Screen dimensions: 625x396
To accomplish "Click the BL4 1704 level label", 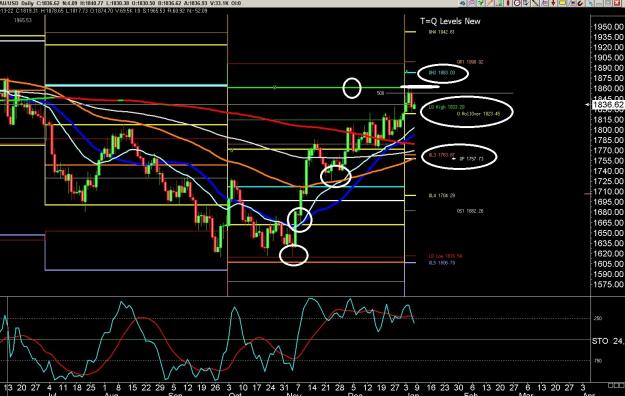I will 442,196.
